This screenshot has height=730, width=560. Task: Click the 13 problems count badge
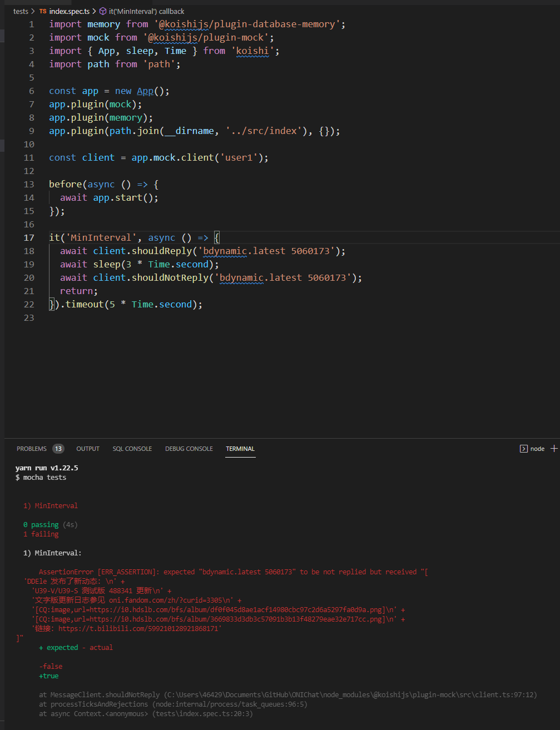(58, 449)
